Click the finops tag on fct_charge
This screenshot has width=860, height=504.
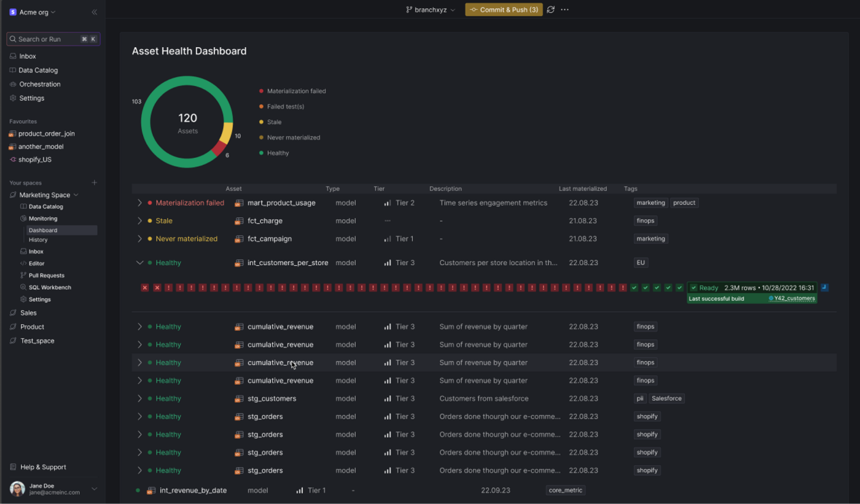coord(646,220)
